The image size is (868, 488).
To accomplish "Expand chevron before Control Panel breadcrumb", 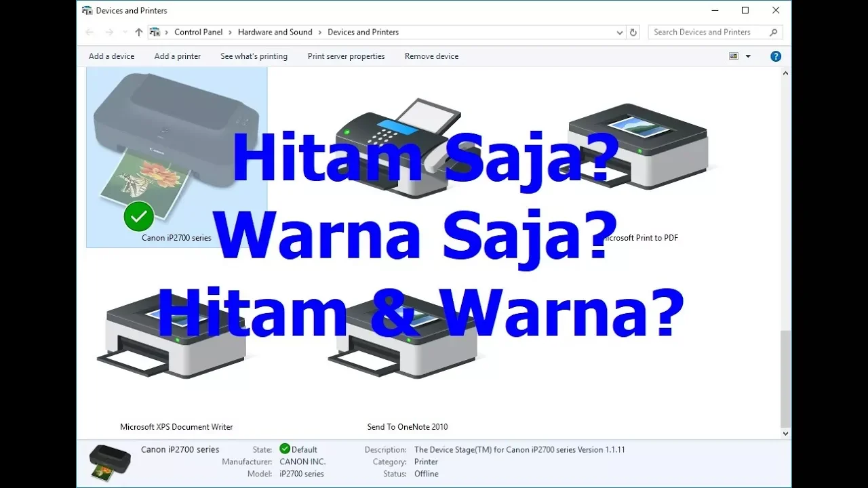I will pos(167,32).
